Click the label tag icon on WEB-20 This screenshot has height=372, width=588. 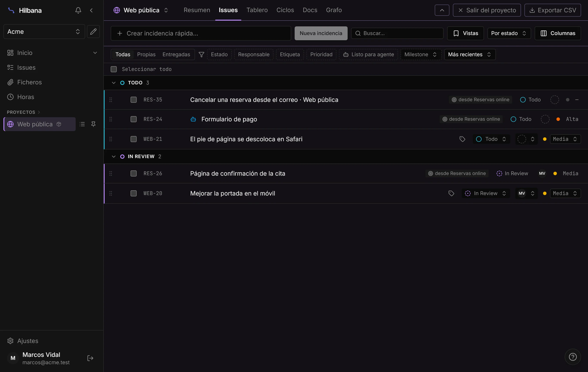(x=451, y=193)
